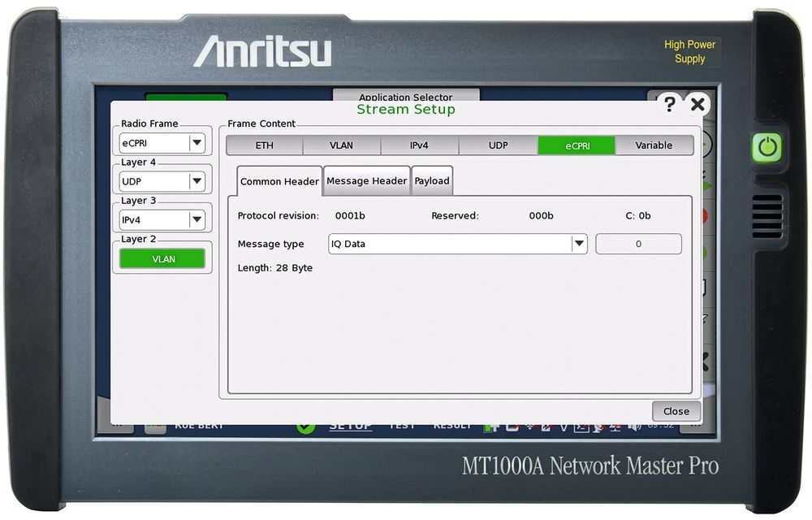Open the Message Header tab
The height and width of the screenshot is (520, 812).
coord(367,181)
